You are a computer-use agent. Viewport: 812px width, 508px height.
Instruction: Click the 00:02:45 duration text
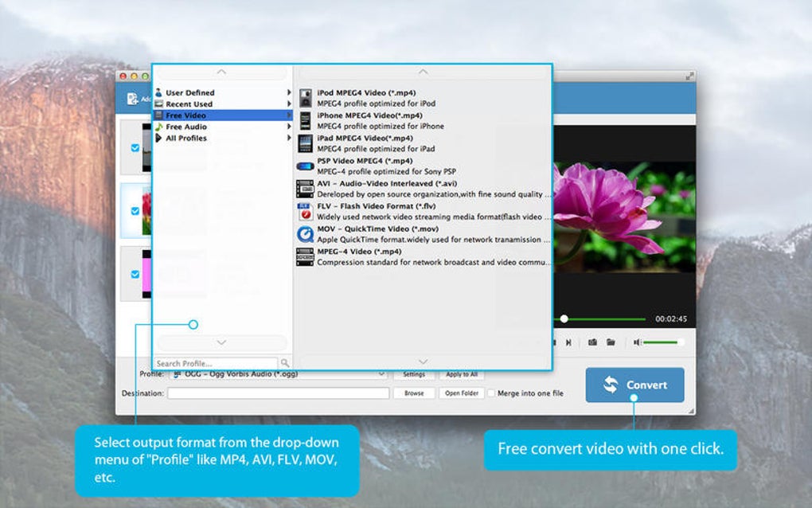pos(671,319)
